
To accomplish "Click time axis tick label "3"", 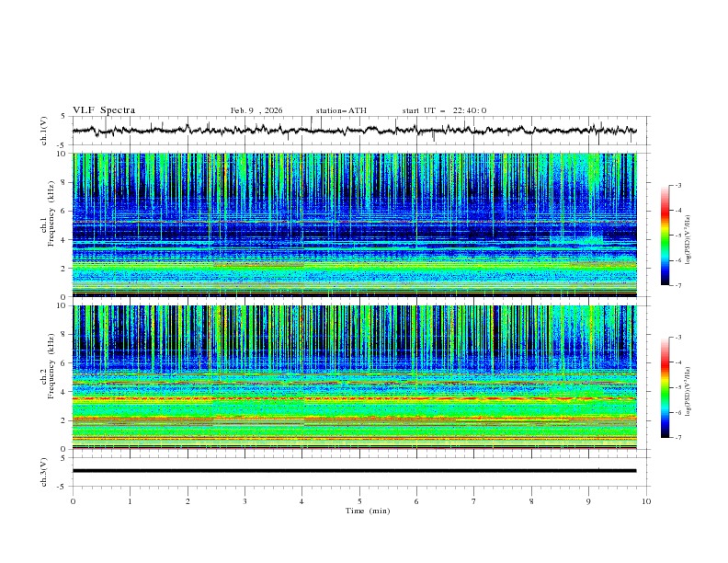I will point(245,501).
